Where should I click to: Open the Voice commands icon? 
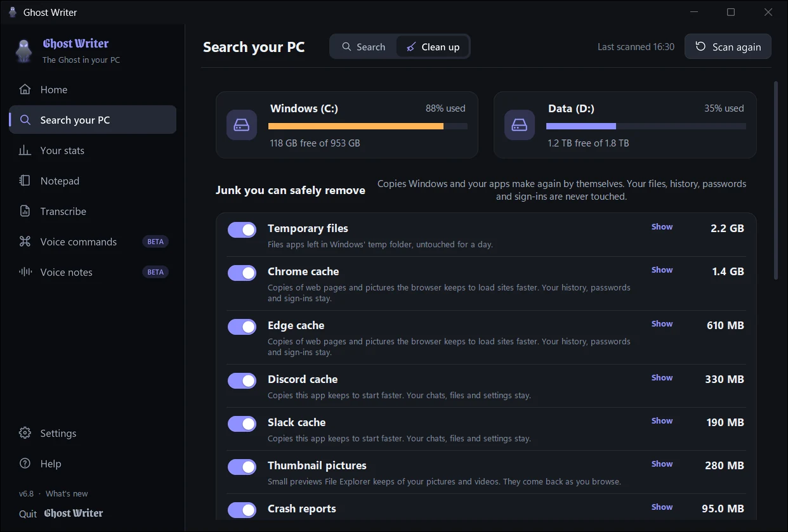point(25,242)
